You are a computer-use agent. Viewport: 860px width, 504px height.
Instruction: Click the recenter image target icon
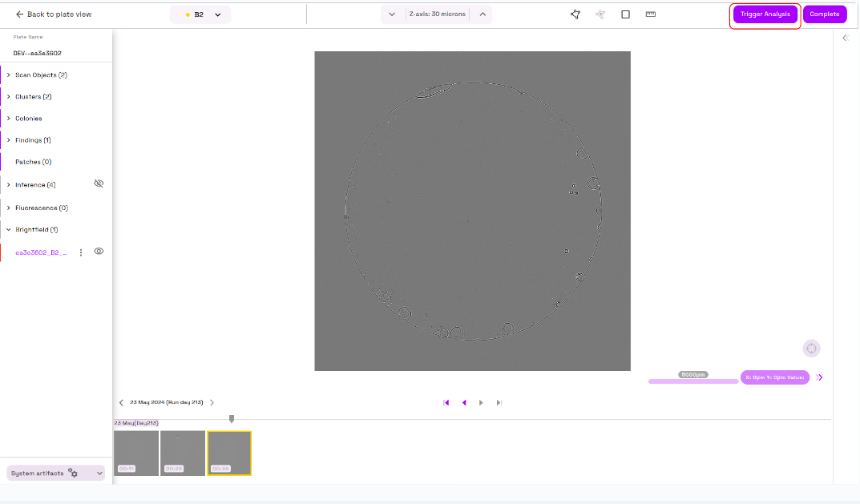coord(811,349)
